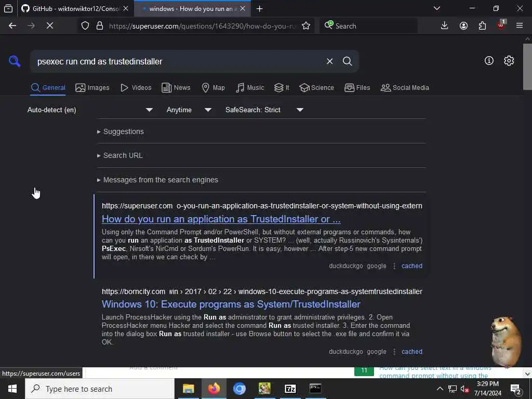Click the page vertical scrollbar thumb
The height and width of the screenshot is (399, 532).
pos(527,67)
